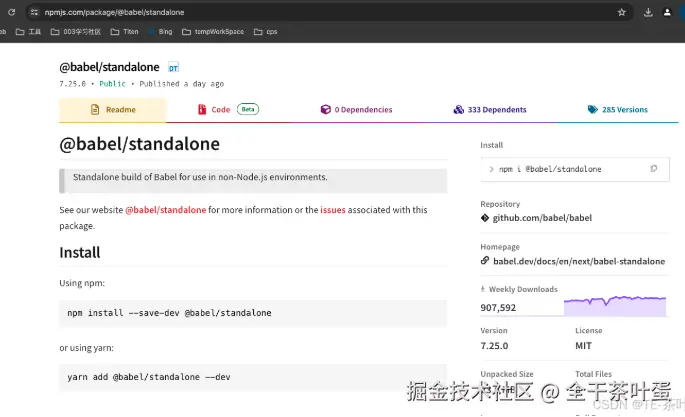685x417 pixels.
Task: Click the weekly downloads arrow icon
Action: (x=483, y=289)
